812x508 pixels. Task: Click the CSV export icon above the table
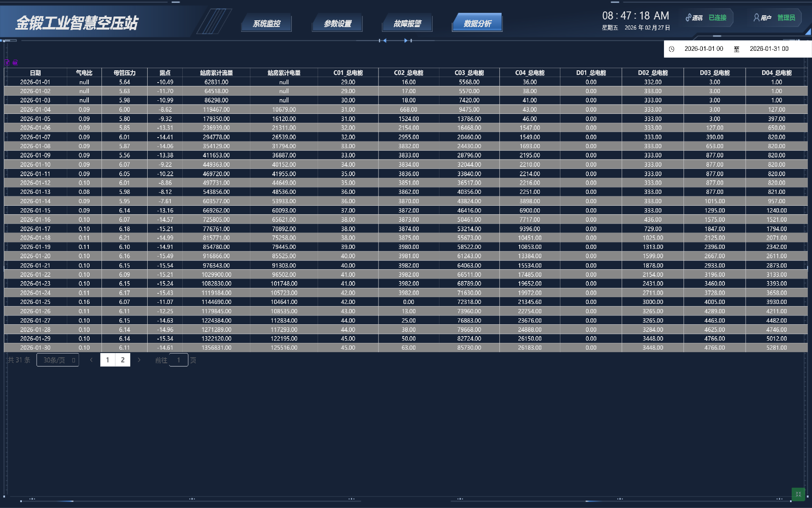(x=15, y=63)
